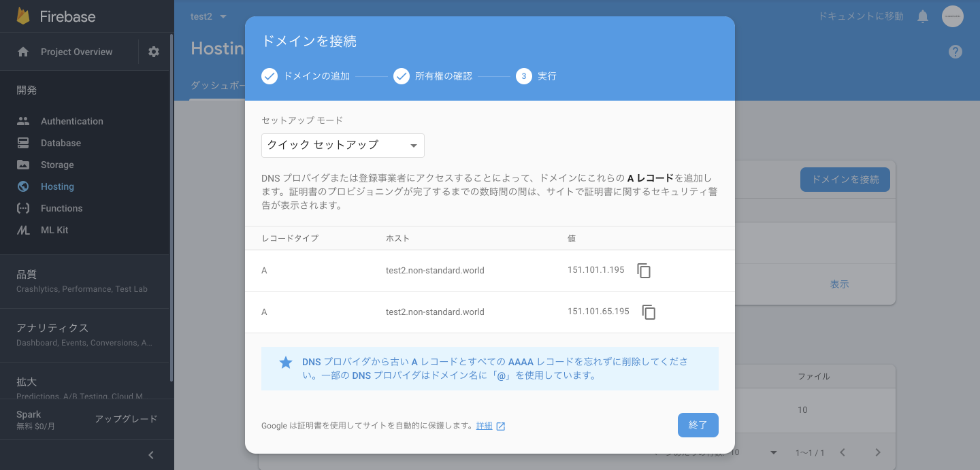This screenshot has width=980, height=470.
Task: Open Database in the sidebar
Action: (61, 143)
